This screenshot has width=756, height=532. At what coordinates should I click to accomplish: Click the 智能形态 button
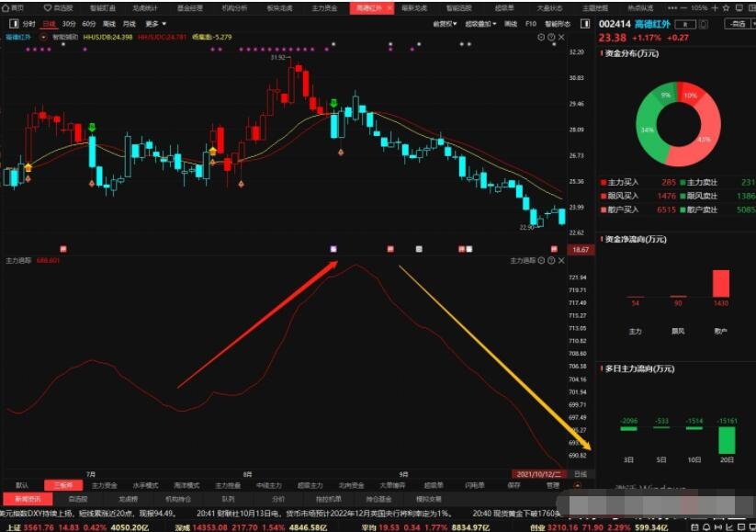(x=558, y=24)
